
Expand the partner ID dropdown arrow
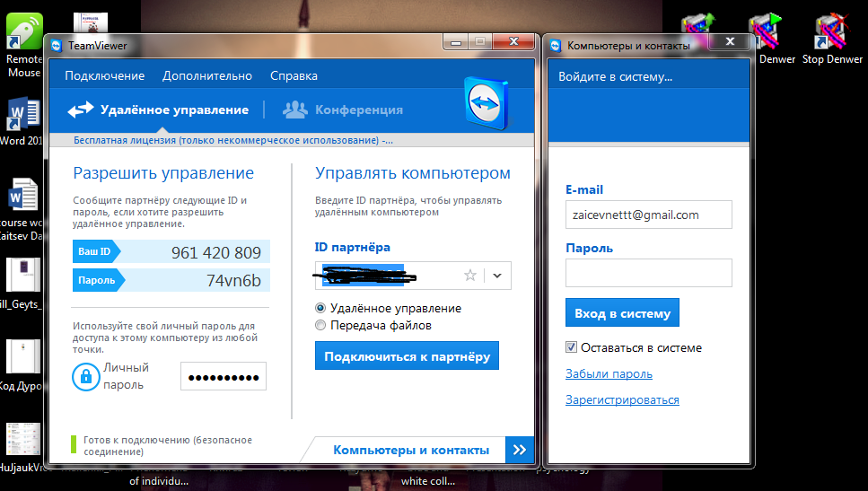497,275
